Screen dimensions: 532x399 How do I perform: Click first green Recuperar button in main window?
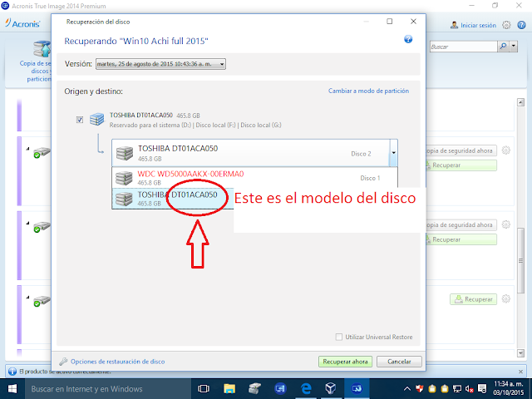(x=461, y=165)
